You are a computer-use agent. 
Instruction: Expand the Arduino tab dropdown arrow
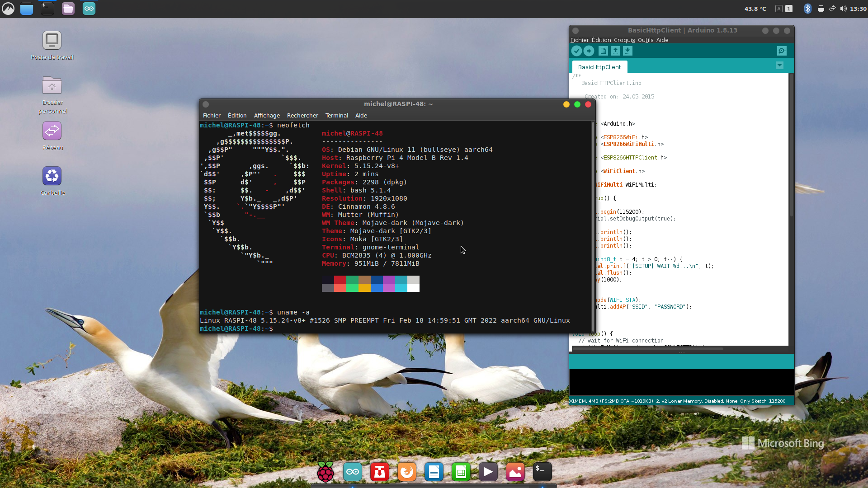pyautogui.click(x=779, y=66)
